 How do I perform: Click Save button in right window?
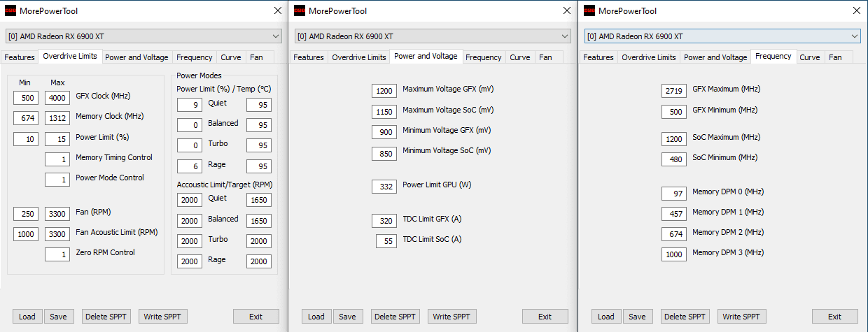[638, 317]
